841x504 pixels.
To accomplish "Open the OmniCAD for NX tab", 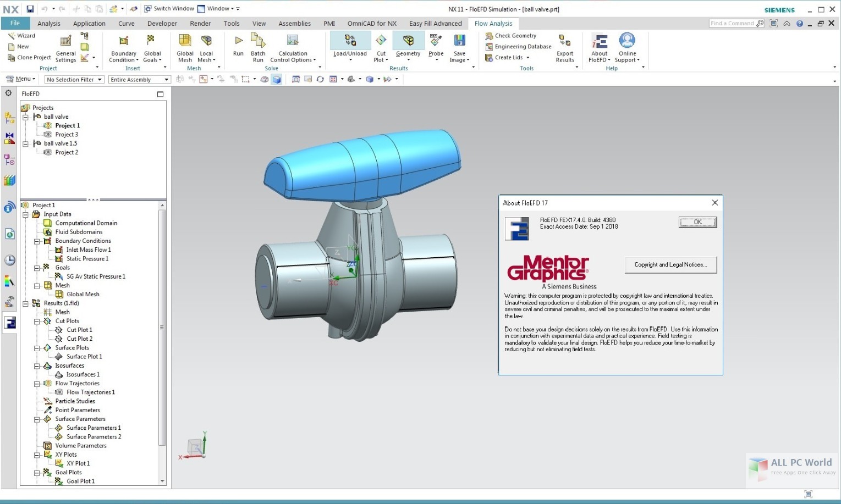I will coord(372,24).
